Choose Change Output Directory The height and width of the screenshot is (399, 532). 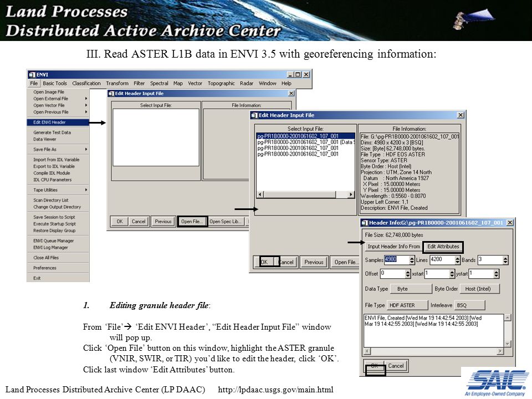click(58, 207)
